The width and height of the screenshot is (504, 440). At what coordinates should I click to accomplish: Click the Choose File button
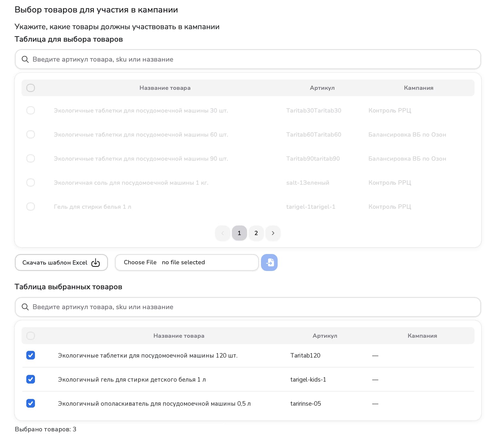(140, 262)
